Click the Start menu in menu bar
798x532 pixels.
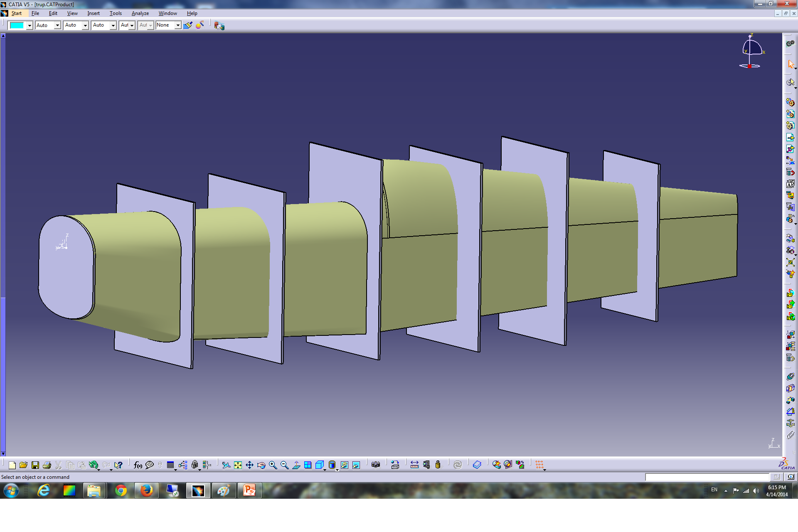point(16,13)
